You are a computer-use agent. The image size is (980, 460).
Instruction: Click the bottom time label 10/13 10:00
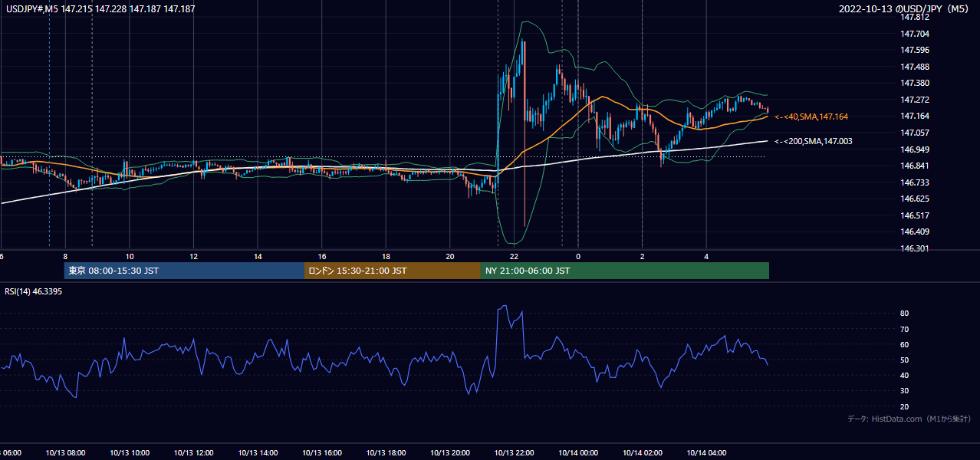tap(130, 453)
